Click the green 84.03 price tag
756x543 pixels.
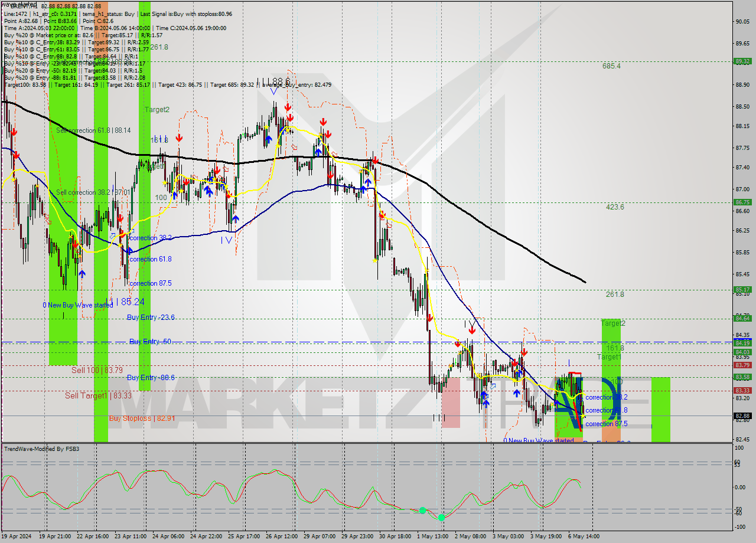tap(742, 352)
